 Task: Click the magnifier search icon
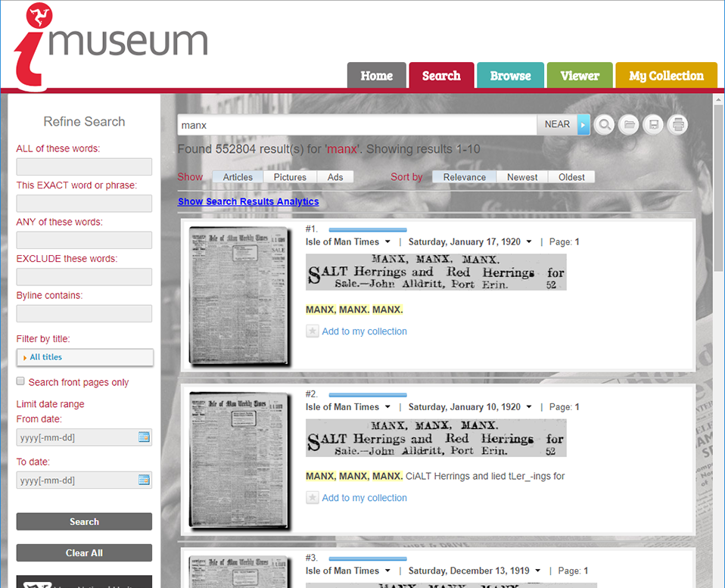click(604, 125)
